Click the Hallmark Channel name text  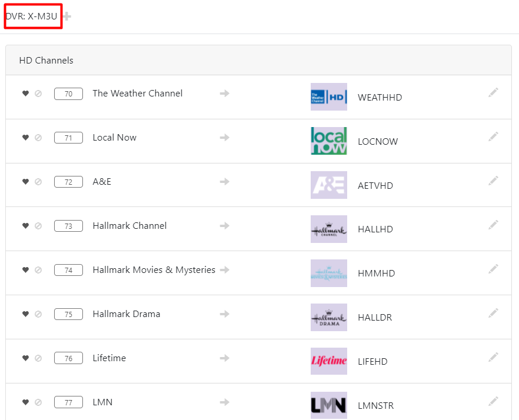(129, 226)
